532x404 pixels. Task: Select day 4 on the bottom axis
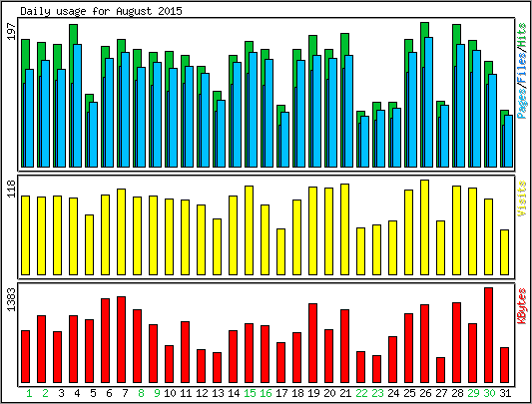click(77, 393)
